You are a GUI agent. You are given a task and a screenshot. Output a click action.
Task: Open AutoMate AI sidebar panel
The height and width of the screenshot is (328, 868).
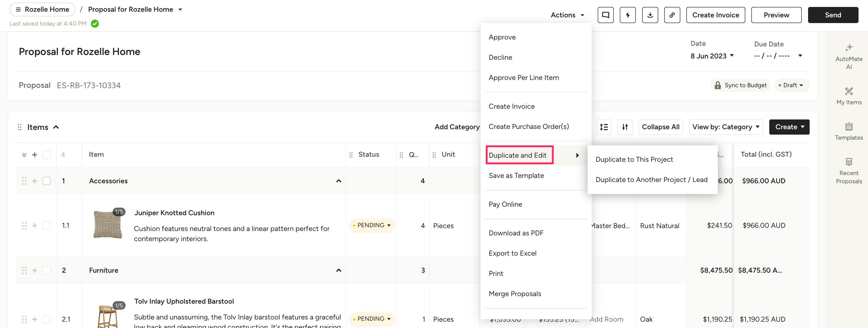tap(848, 56)
